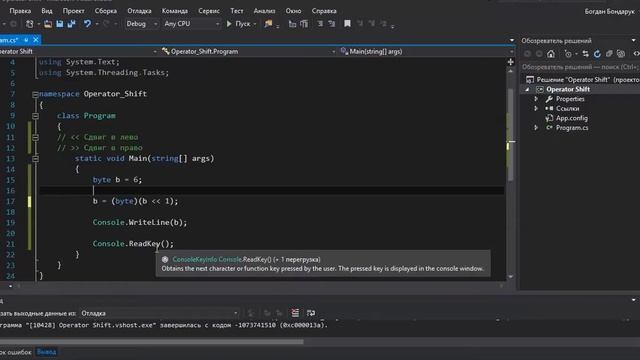Click the Save All icon in toolbar
The width and height of the screenshot is (640, 360).
click(x=71, y=24)
